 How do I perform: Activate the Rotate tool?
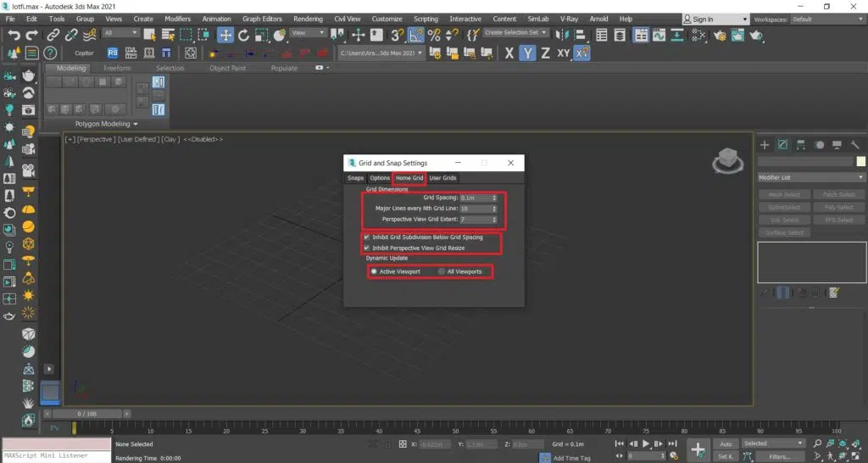click(x=243, y=35)
